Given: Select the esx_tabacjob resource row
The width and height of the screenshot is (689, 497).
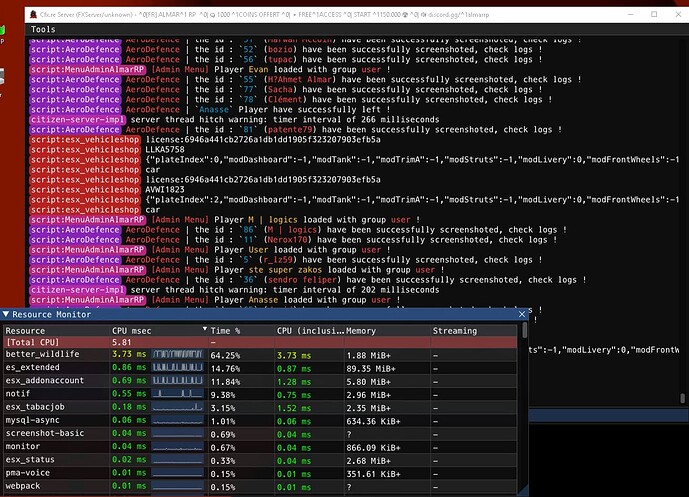Looking at the screenshot, I should click(x=261, y=407).
